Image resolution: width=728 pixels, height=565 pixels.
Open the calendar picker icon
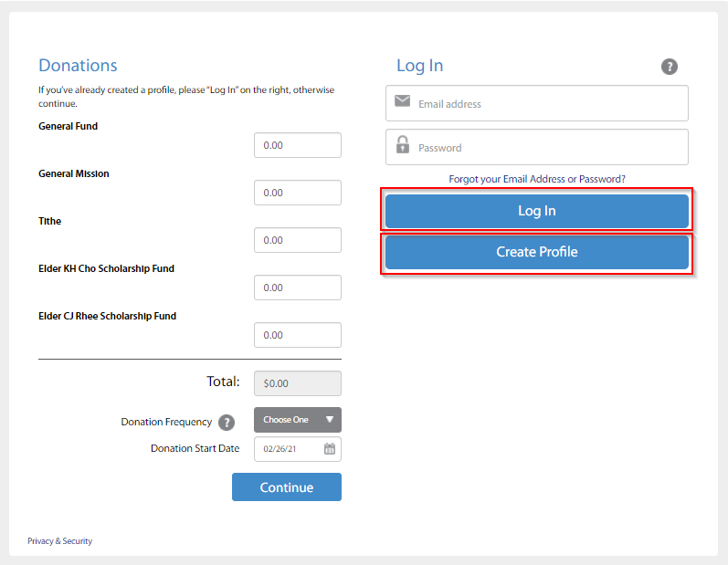(x=330, y=448)
